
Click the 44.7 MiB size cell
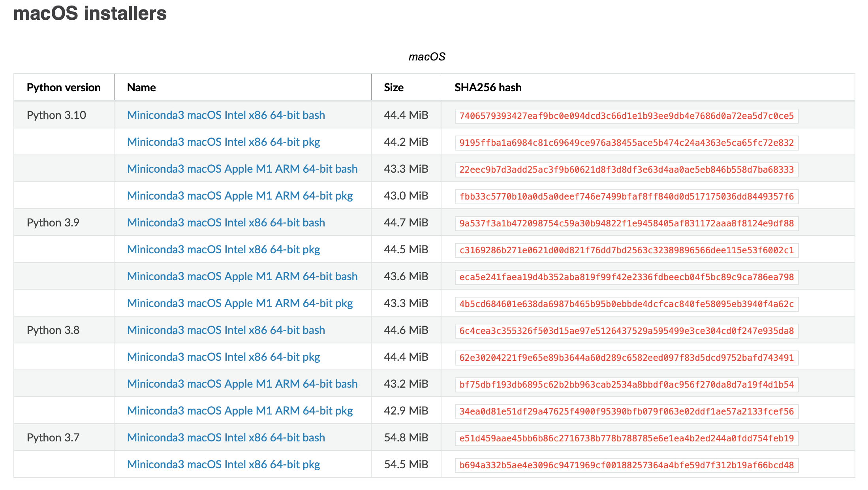(x=406, y=222)
